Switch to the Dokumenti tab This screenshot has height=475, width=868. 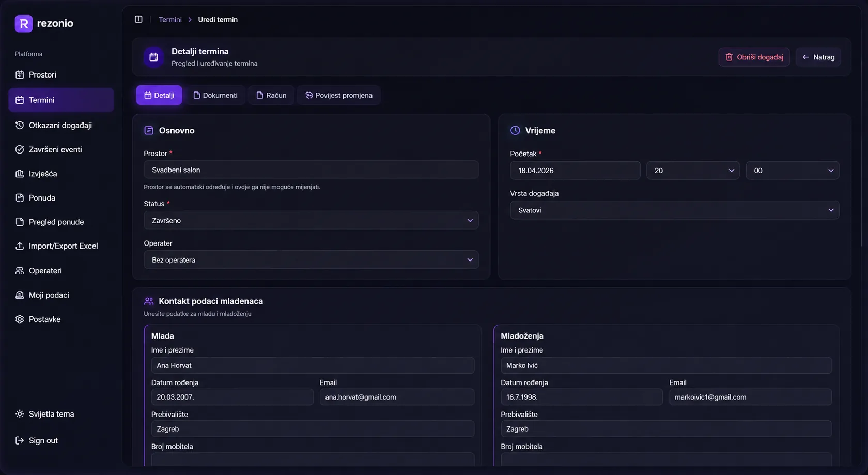(215, 95)
